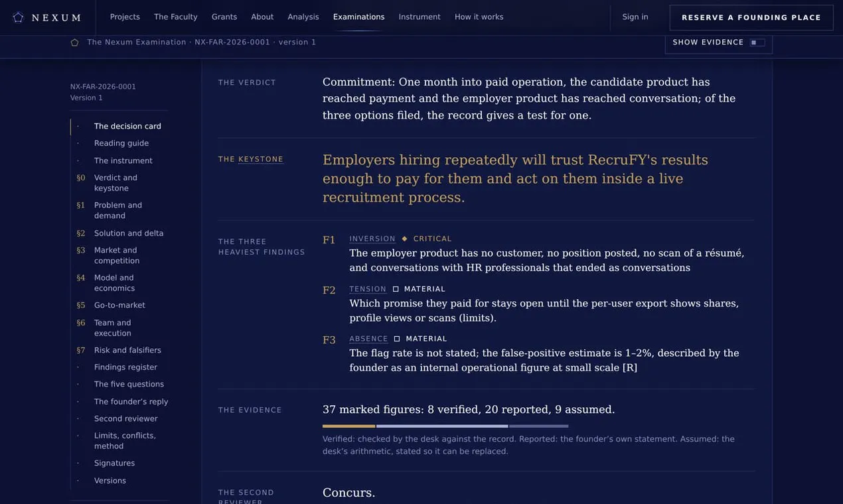Open the About nav item
The image size is (843, 504).
[x=262, y=17]
